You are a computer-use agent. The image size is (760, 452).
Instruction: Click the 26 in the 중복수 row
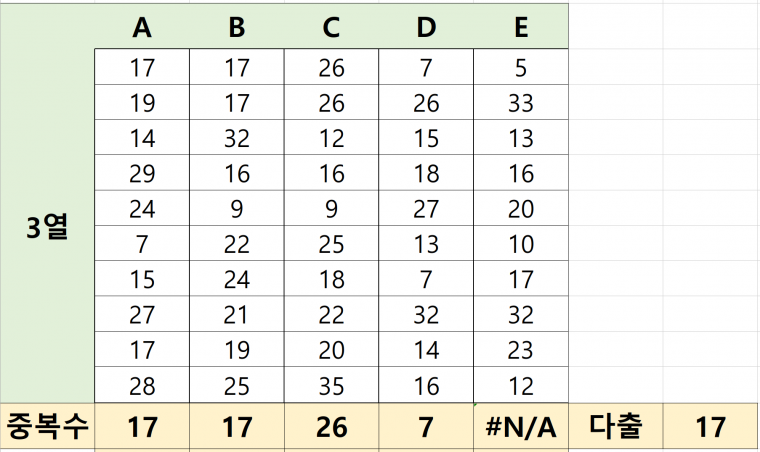331,427
